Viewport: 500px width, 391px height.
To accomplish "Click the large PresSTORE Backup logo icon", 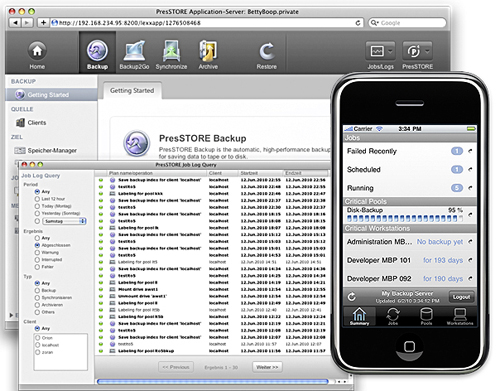I will (x=136, y=144).
